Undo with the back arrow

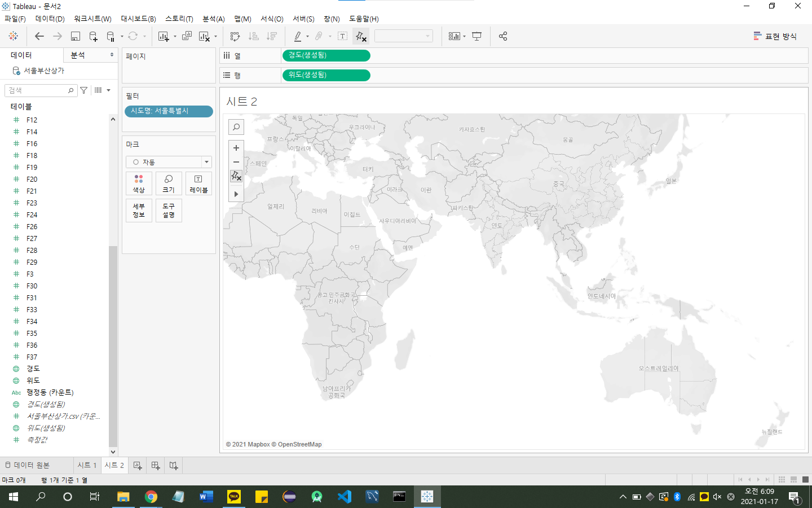click(x=39, y=36)
